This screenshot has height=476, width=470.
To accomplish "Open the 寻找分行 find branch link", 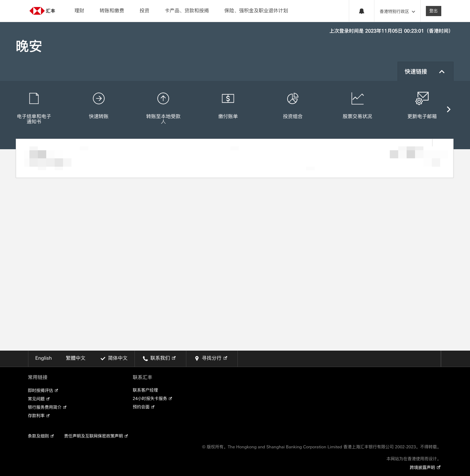I will [212, 358].
